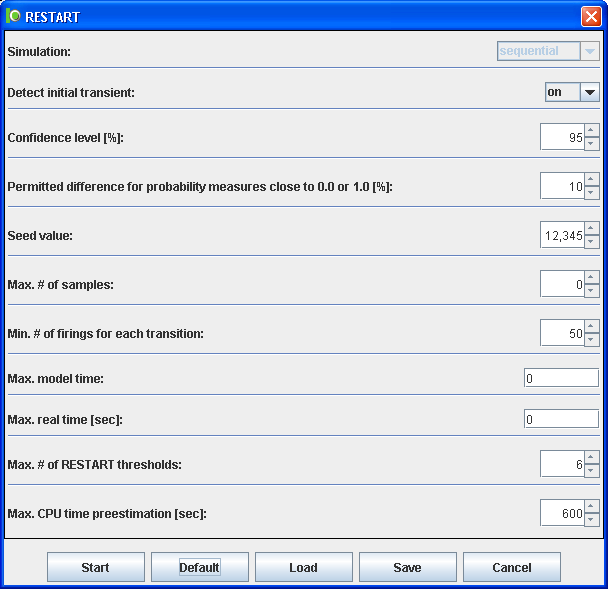This screenshot has width=608, height=589.
Task: Start the RESTART simulation
Action: [x=96, y=567]
